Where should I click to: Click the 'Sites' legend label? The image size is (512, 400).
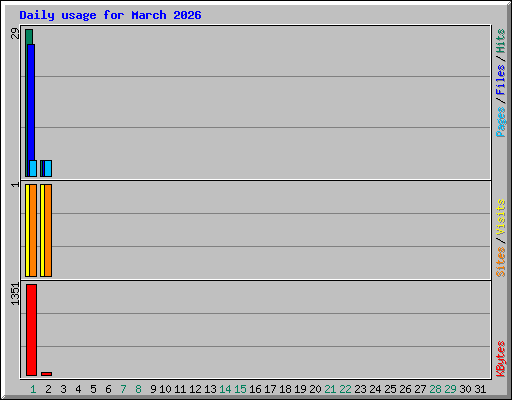(500, 262)
